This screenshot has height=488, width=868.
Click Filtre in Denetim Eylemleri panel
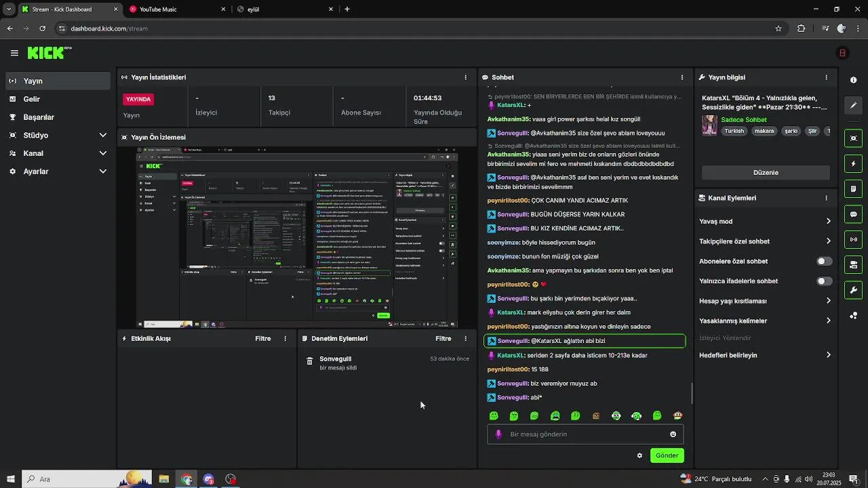point(443,338)
